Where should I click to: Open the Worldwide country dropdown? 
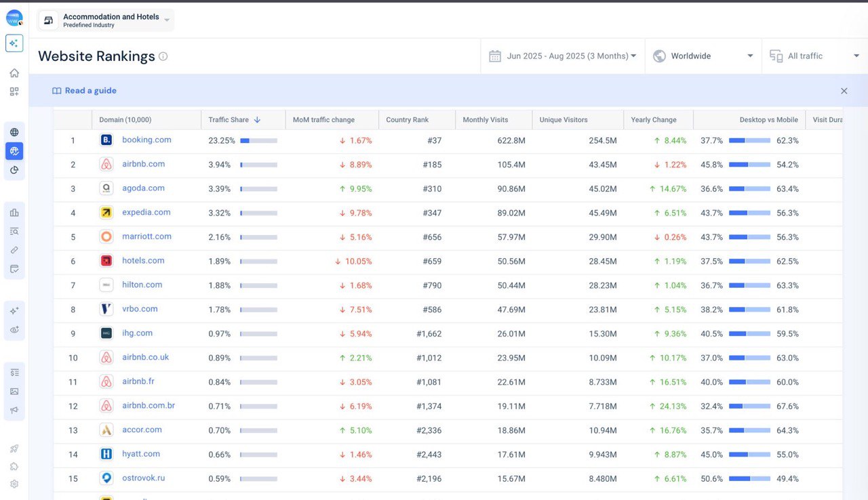[x=703, y=56]
